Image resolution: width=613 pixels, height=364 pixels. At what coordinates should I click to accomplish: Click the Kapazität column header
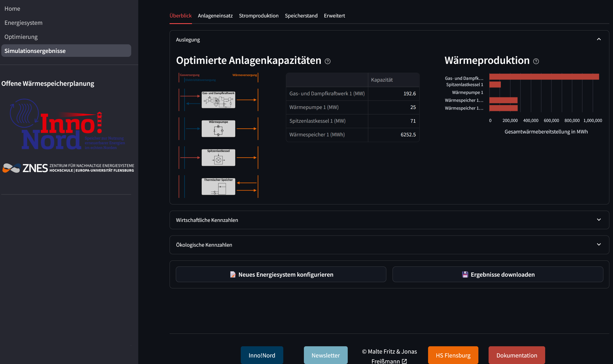tap(394, 80)
